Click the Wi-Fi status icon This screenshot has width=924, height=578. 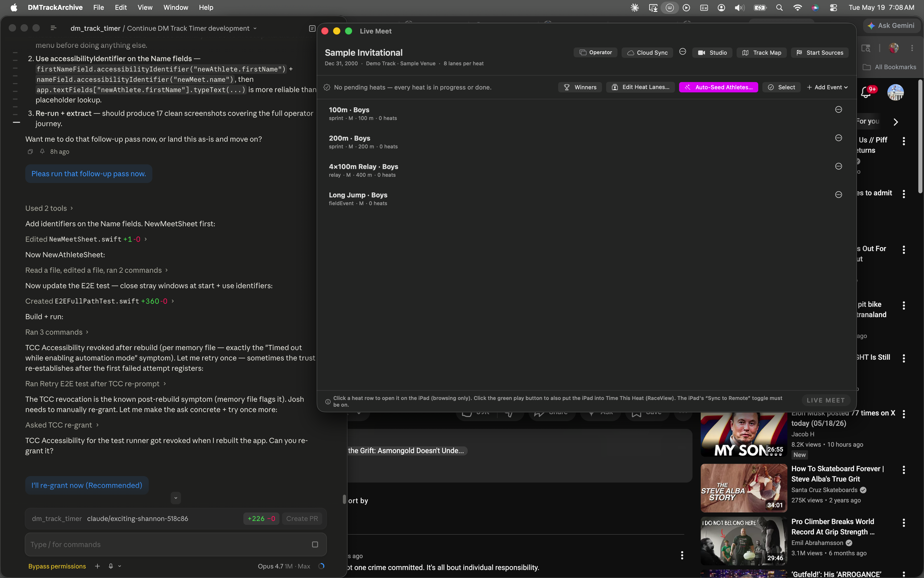point(797,7)
